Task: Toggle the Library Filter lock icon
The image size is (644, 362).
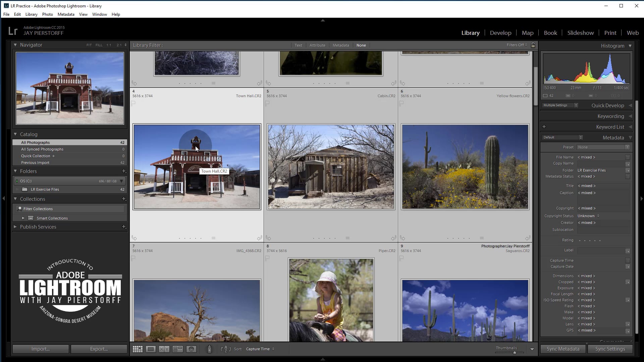Action: [x=533, y=45]
